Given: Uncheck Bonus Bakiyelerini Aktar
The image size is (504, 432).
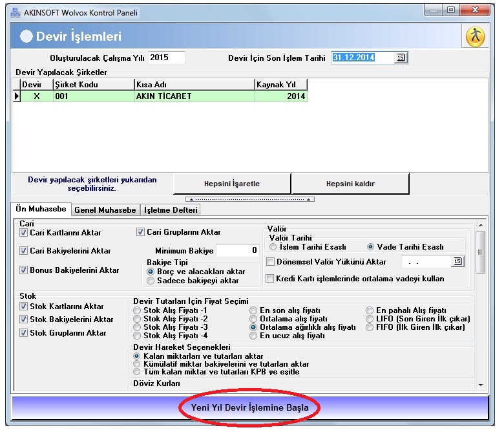Looking at the screenshot, I should click(23, 270).
